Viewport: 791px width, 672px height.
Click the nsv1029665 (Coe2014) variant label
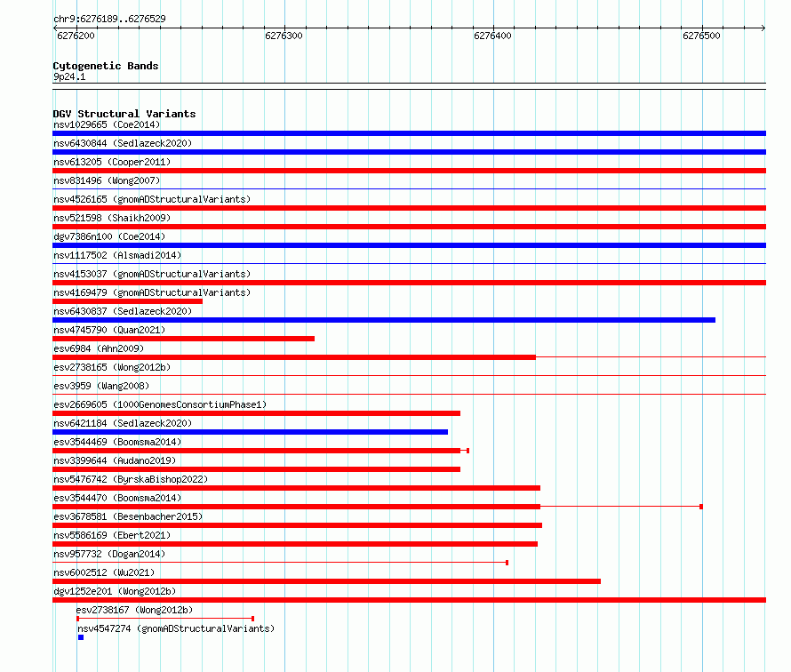tap(107, 124)
